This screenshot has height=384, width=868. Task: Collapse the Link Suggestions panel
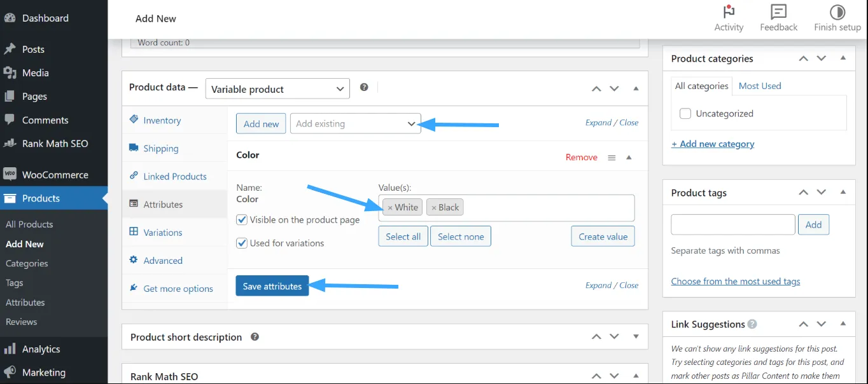click(843, 324)
